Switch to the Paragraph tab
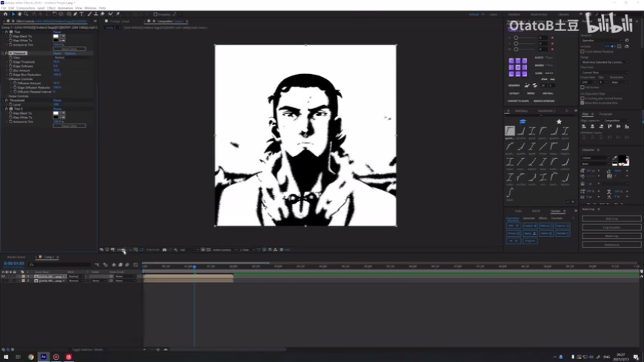The image size is (644, 362). coord(606,114)
